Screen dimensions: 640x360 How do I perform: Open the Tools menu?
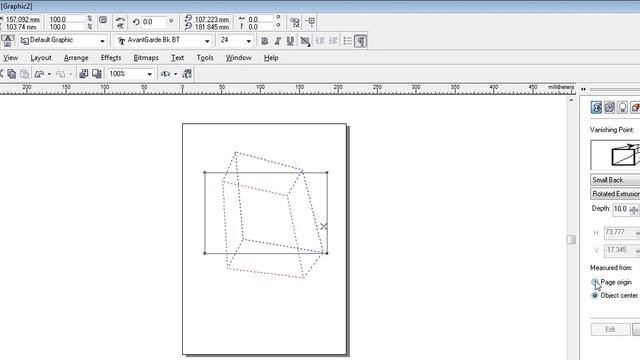click(205, 58)
